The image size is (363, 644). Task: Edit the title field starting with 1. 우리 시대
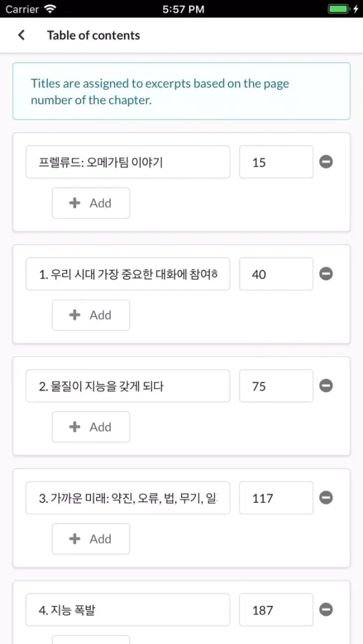[128, 274]
